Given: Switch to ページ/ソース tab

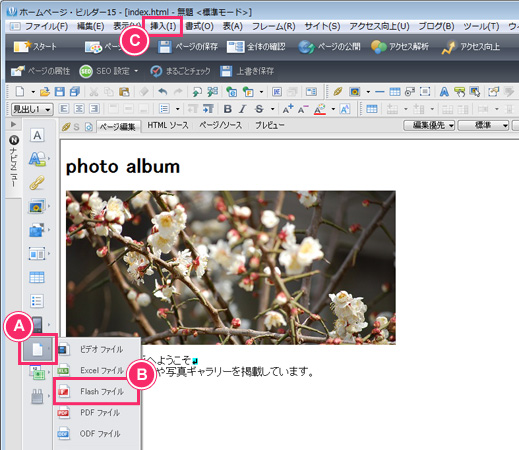Looking at the screenshot, I should (220, 125).
